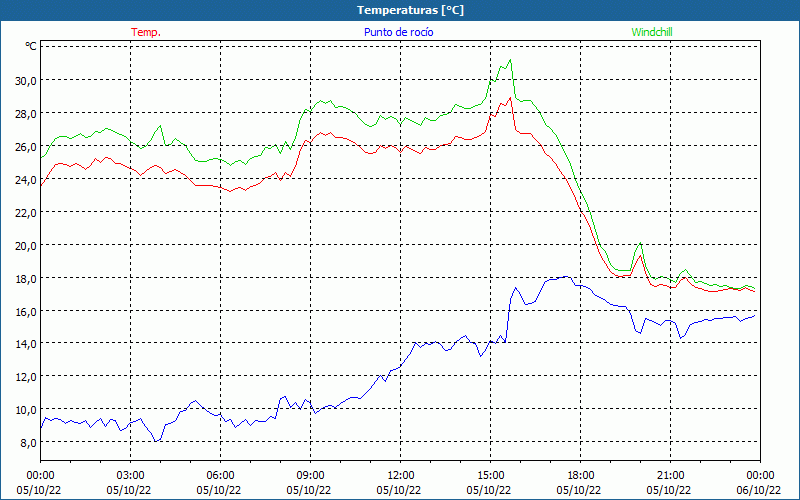
Task: Click the 06:00 time axis label
Action: 220,476
